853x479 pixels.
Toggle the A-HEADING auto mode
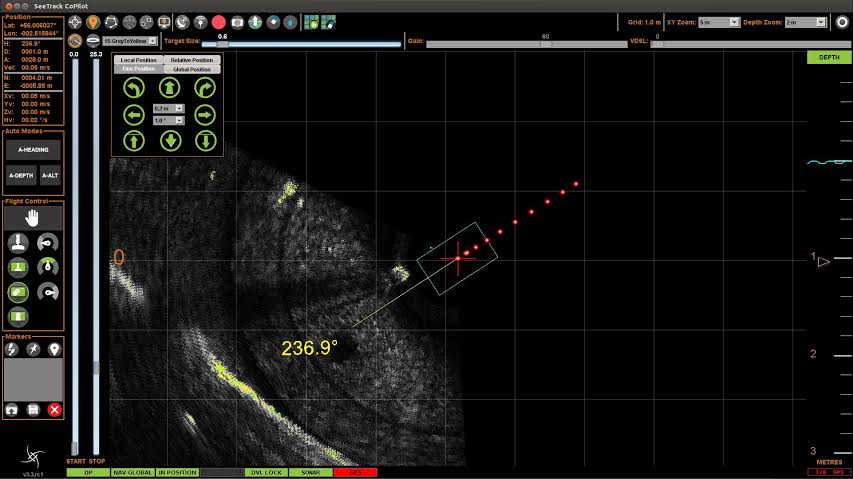33,150
